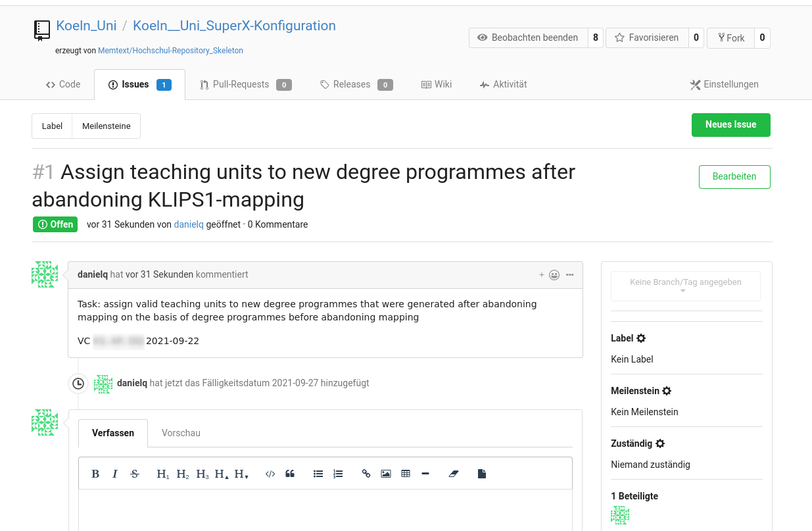
Task: Add a bulleted list to the comment
Action: click(x=318, y=474)
